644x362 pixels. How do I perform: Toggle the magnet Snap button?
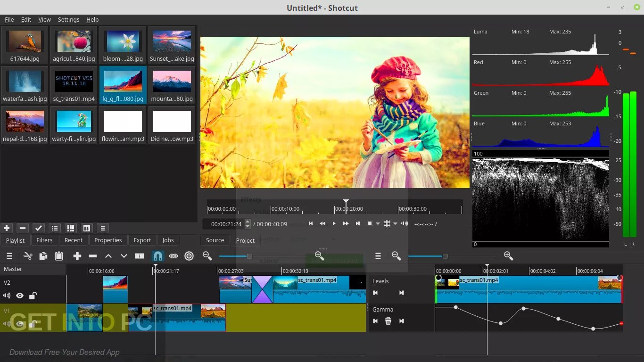(158, 256)
